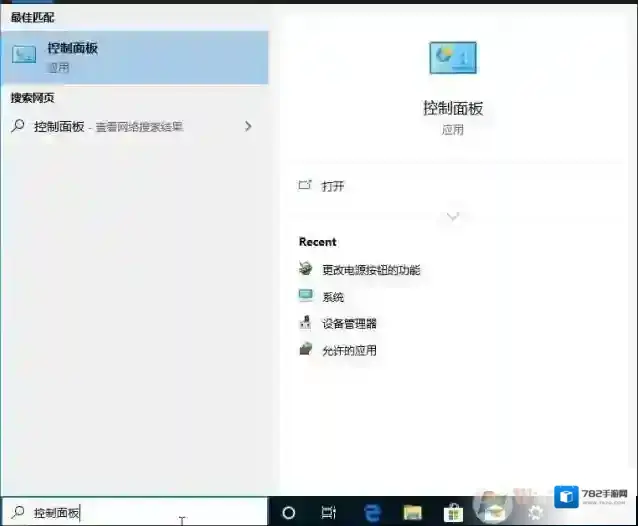Screen dimensions: 638x526
Task: Open the 控制面板 best match result
Action: 134,58
